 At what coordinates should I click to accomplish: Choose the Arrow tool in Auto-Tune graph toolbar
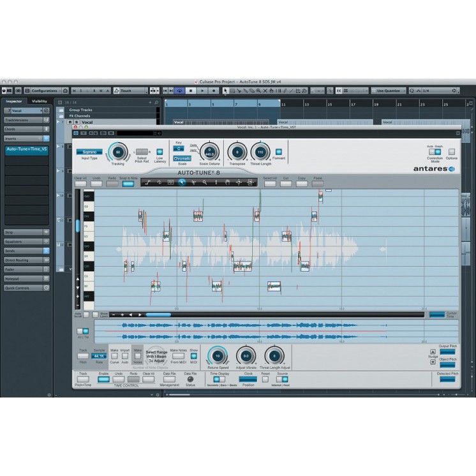(182, 182)
